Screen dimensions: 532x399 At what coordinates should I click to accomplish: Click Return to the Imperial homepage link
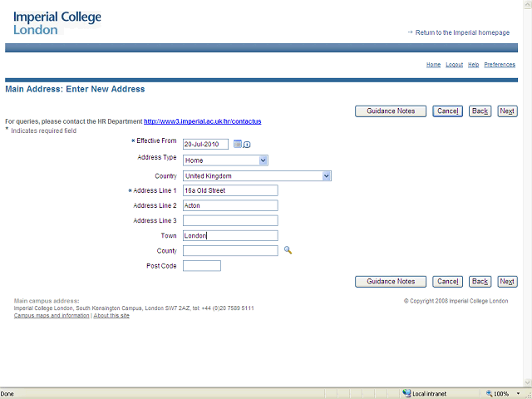(462, 32)
